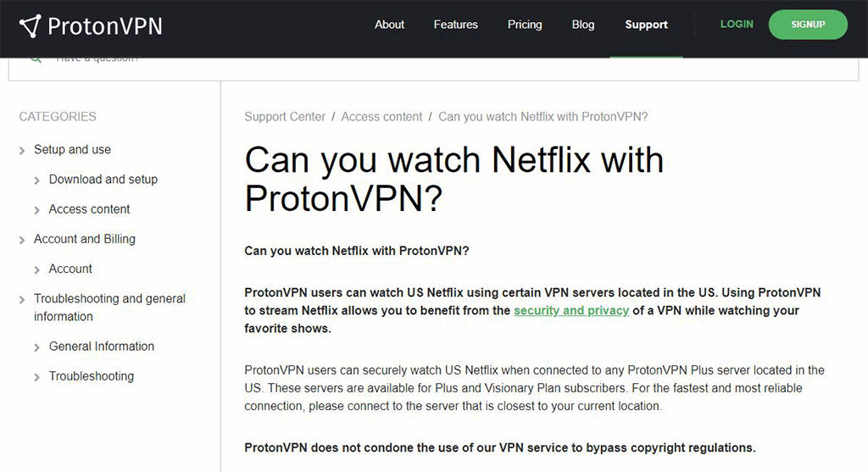Open the Features page
The image size is (868, 472).
click(455, 25)
